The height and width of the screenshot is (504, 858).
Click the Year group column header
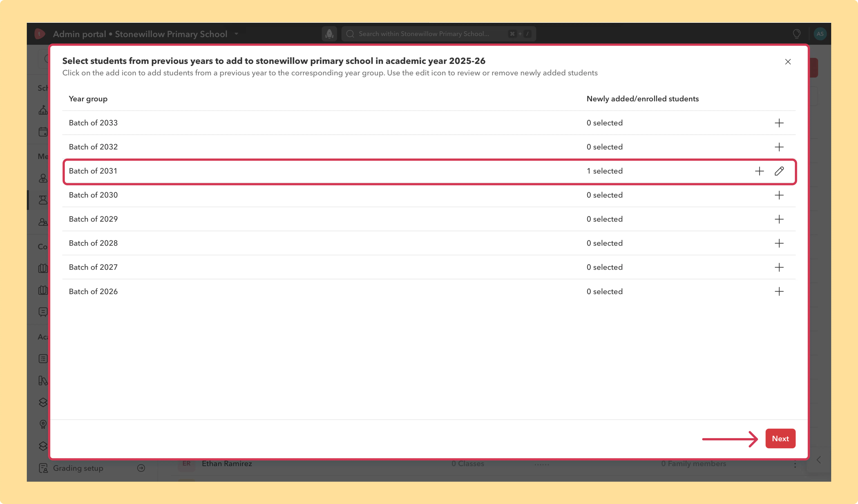click(88, 99)
